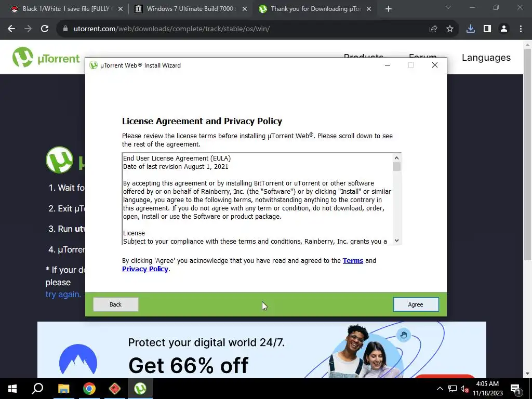The height and width of the screenshot is (399, 532).
Task: Open Chrome tab search dropdown
Action: tap(448, 7)
